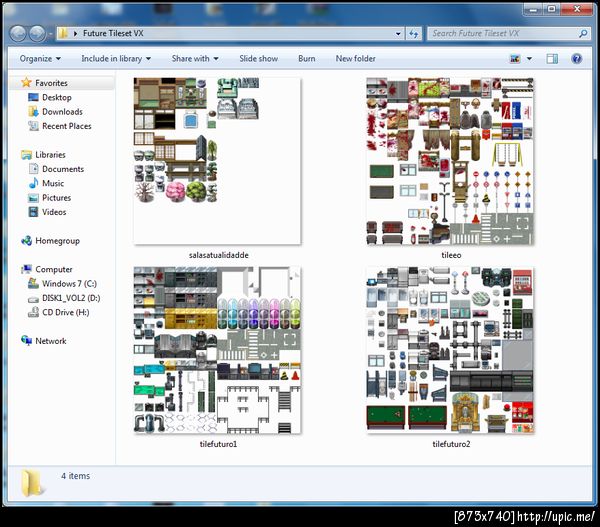Click the tileeo file name
This screenshot has height=527, width=600.
pyautogui.click(x=451, y=255)
